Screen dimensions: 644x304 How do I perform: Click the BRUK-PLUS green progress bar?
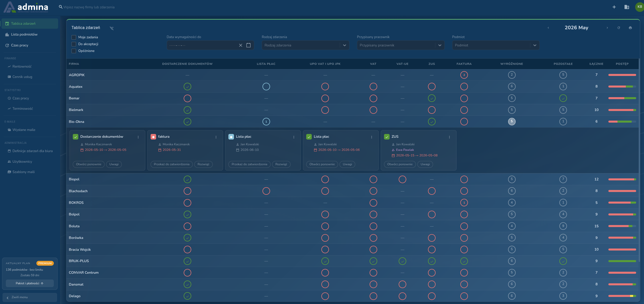[622, 261]
